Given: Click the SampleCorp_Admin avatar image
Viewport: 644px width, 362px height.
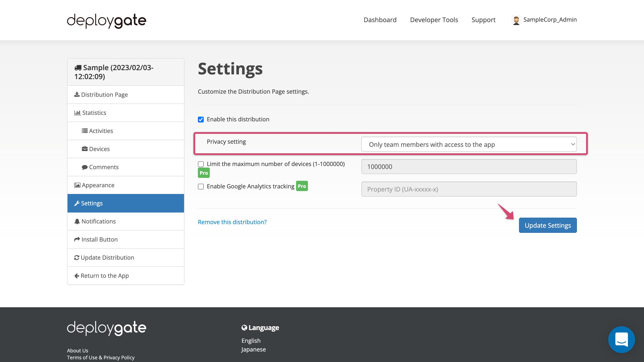Looking at the screenshot, I should point(516,20).
